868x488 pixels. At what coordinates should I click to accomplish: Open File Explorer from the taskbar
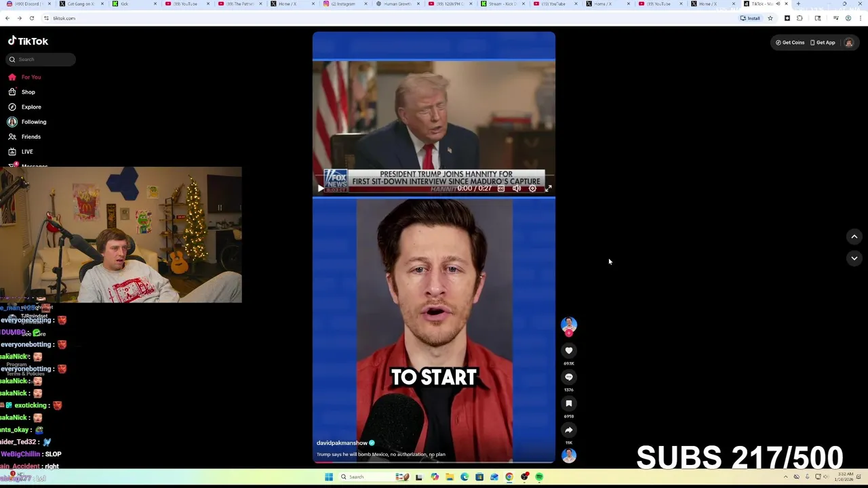point(449,477)
